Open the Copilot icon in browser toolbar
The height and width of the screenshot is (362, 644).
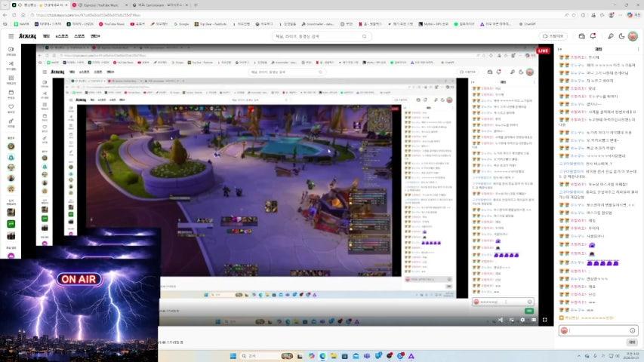630,15
